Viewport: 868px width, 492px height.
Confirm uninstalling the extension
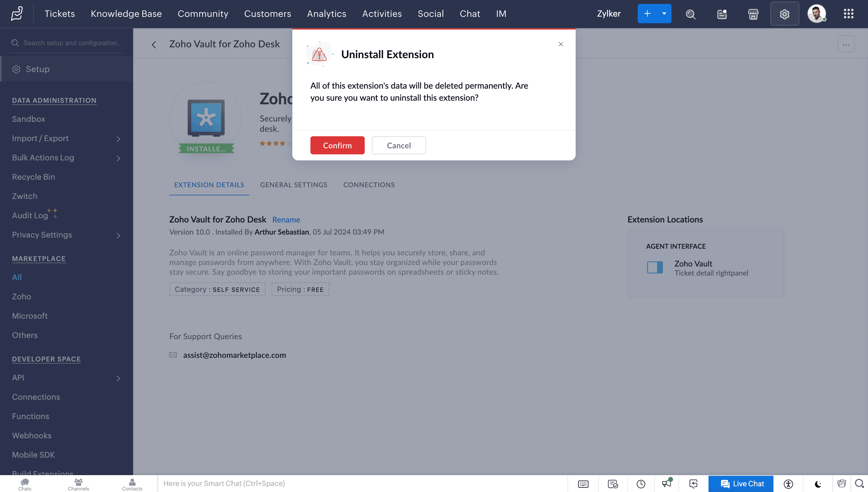337,145
